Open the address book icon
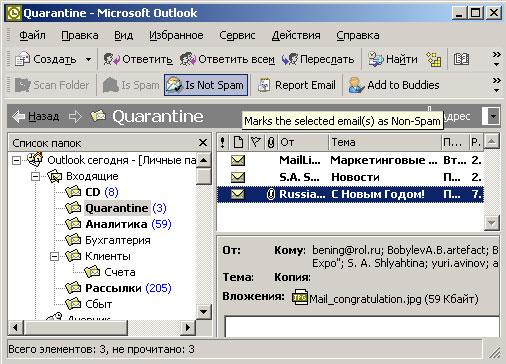Screen dimensions: 506x364 click(x=461, y=59)
